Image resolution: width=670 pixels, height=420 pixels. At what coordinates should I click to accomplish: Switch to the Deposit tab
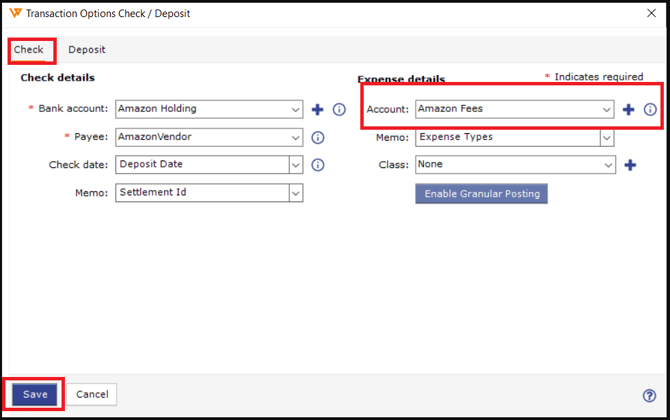click(x=87, y=50)
